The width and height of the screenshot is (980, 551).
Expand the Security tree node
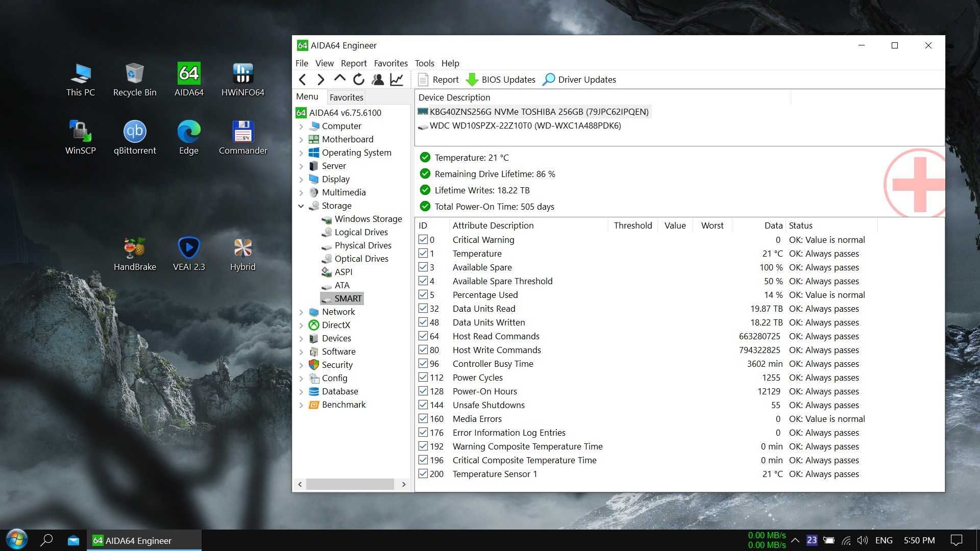(x=301, y=365)
